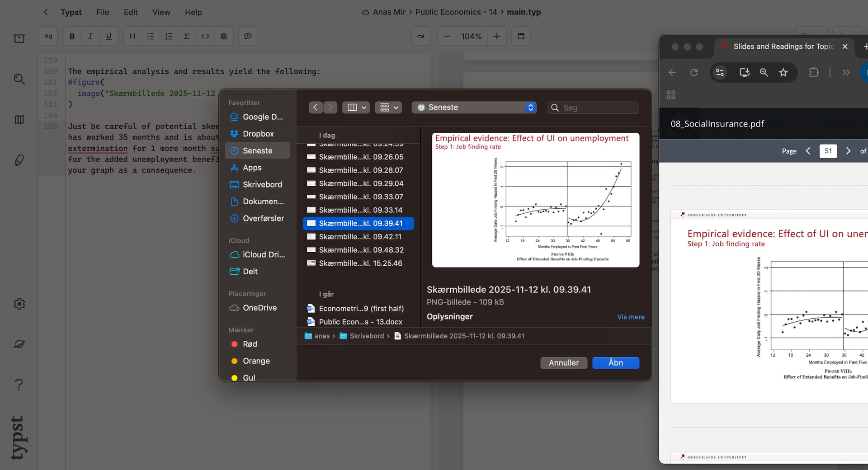This screenshot has height=470, width=868.
Task: Insert a numbered list
Action: tap(169, 36)
